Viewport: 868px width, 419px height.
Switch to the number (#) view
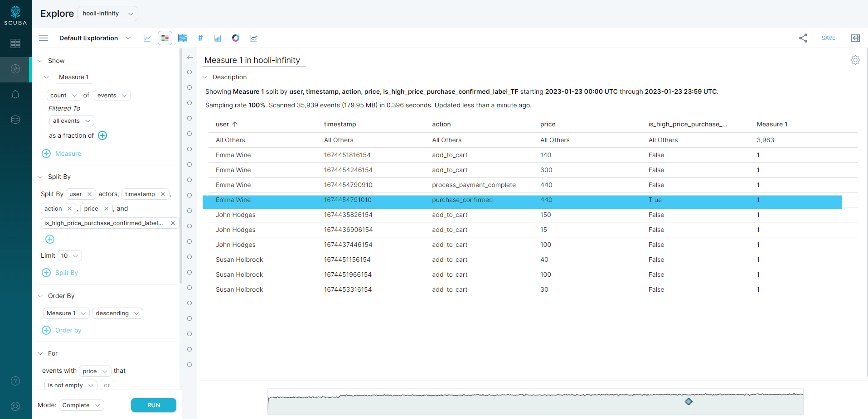[200, 38]
